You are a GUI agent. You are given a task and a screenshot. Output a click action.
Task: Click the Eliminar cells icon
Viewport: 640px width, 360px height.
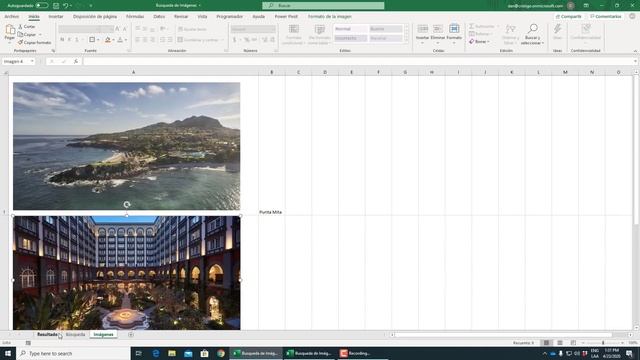(438, 29)
